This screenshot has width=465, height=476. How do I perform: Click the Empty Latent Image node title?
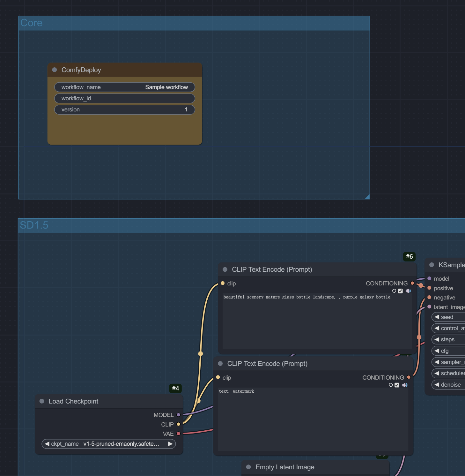285,467
